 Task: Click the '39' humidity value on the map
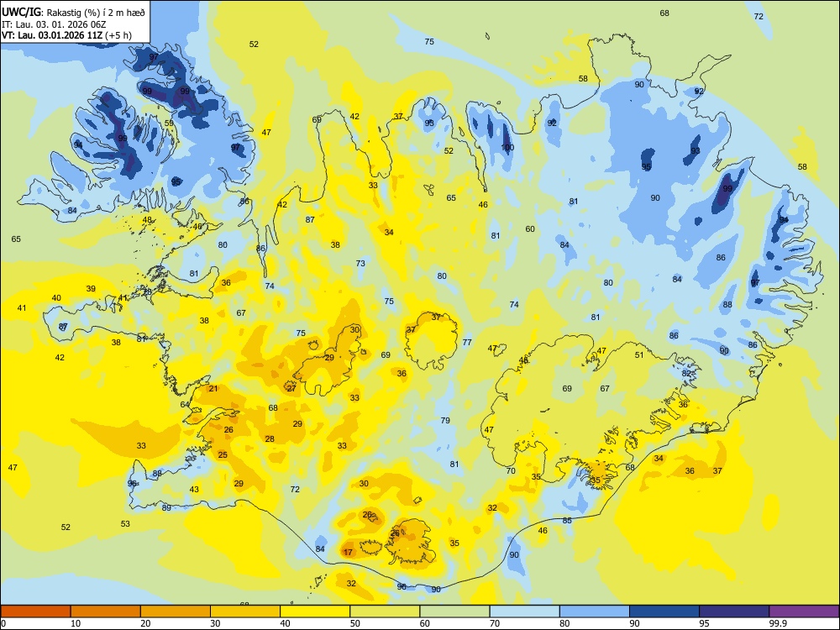[91, 289]
